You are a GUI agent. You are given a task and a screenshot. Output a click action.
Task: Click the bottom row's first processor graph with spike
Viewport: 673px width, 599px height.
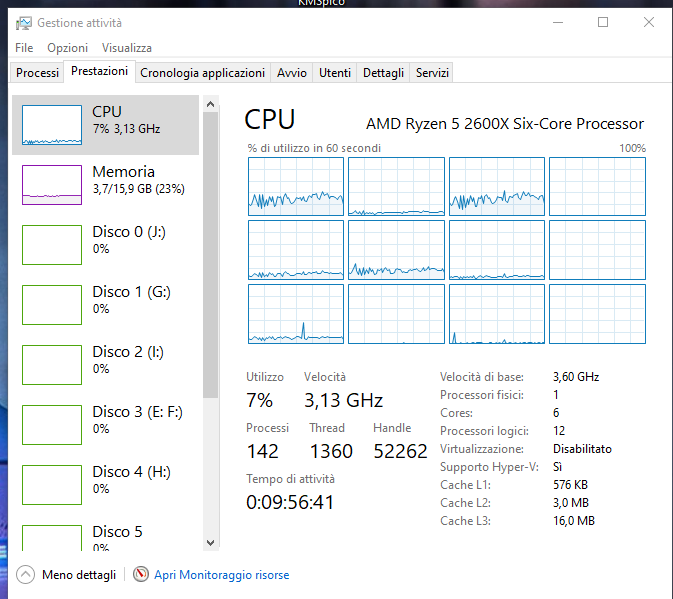pos(296,314)
